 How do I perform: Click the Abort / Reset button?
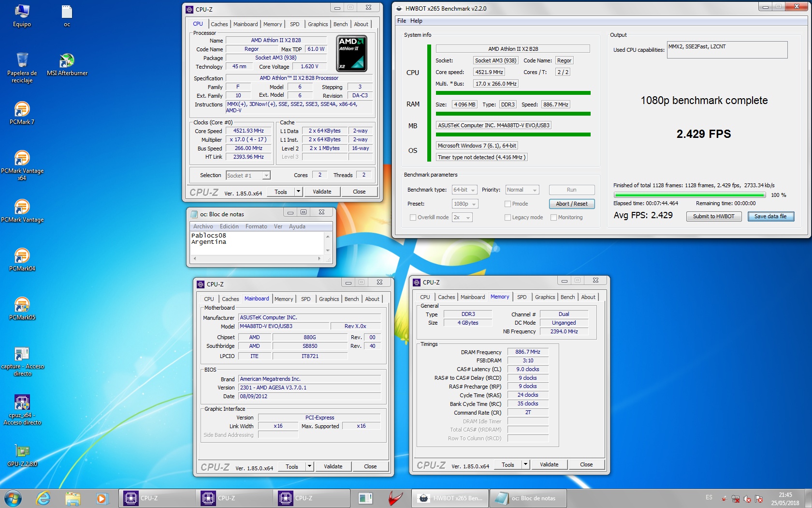[572, 204]
